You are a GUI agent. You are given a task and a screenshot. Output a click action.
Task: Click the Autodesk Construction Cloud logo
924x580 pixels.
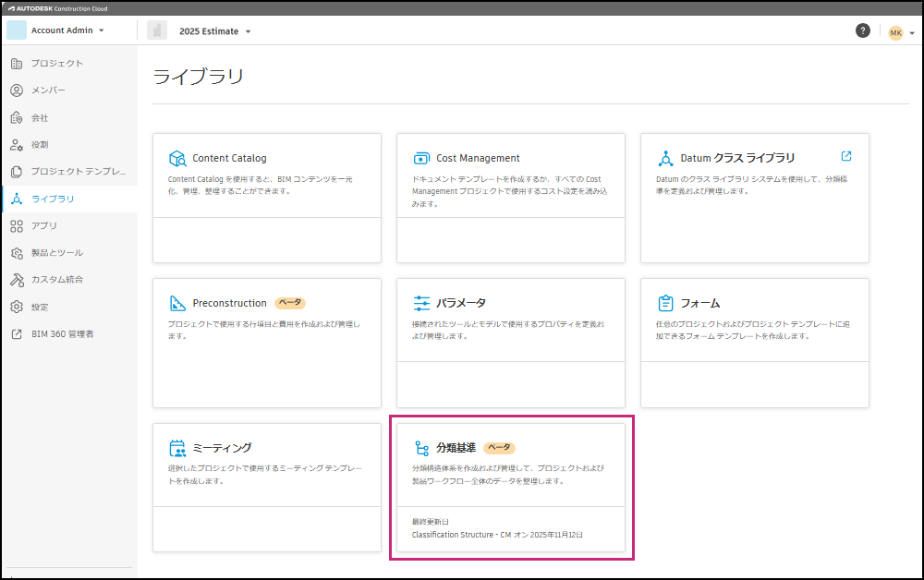click(57, 8)
